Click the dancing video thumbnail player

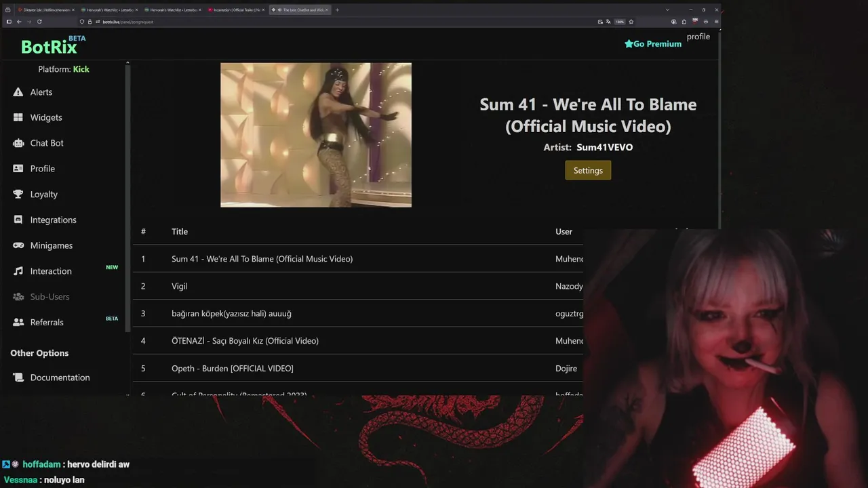pyautogui.click(x=316, y=135)
